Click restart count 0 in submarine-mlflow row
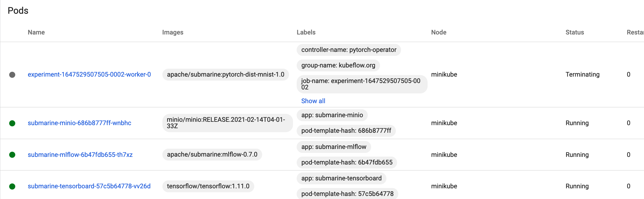 tap(628, 155)
